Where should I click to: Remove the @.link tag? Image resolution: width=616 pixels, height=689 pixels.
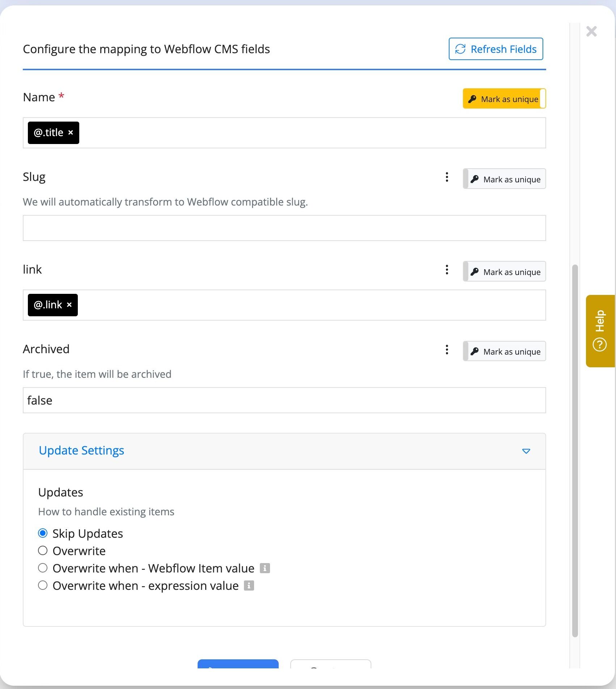69,305
